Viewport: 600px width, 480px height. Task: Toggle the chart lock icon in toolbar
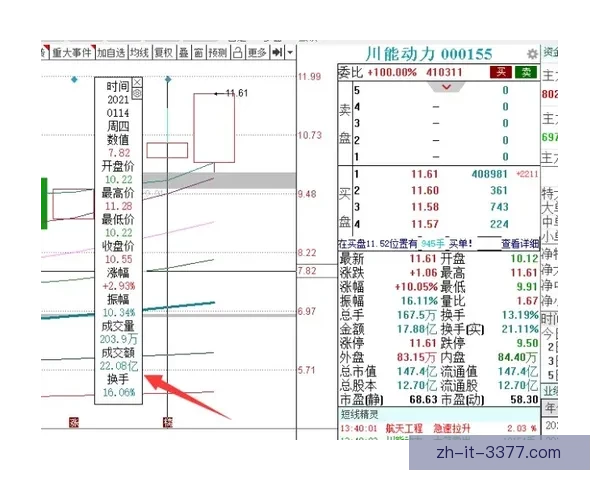(x=238, y=52)
